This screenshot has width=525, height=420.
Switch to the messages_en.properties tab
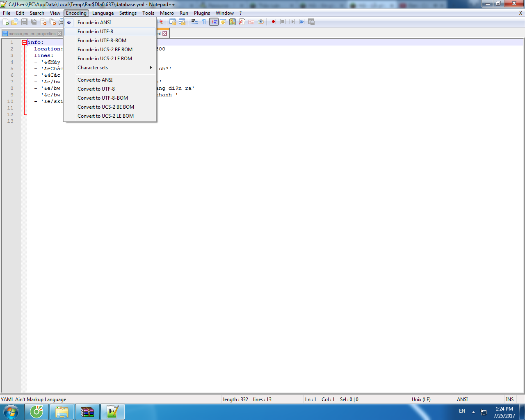point(32,34)
